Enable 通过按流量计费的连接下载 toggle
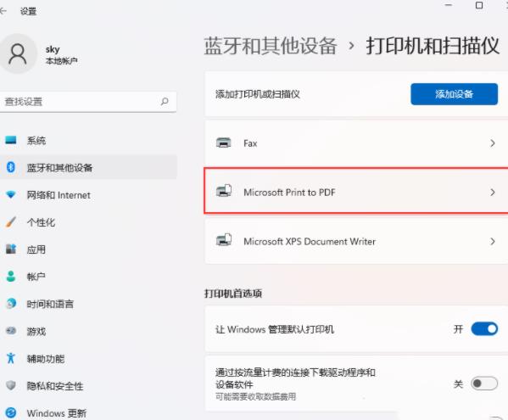This screenshot has height=420, width=508. coord(484,384)
